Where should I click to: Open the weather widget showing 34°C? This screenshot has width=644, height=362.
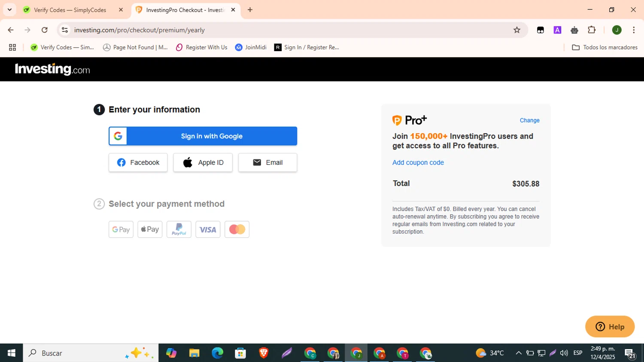[x=490, y=353]
